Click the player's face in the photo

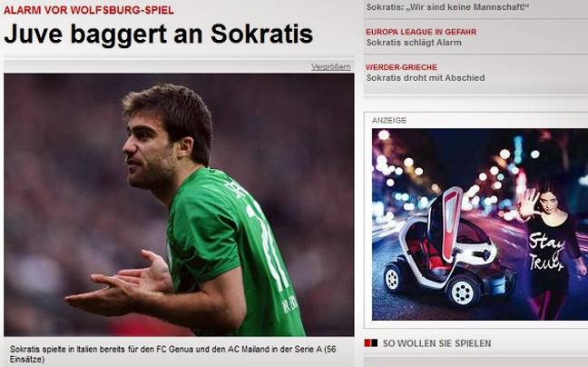(x=147, y=150)
